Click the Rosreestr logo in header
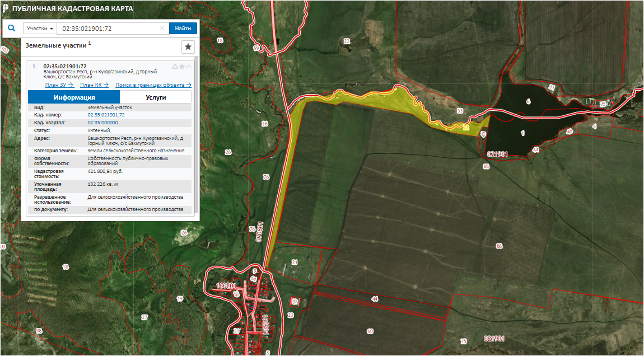Viewport: 644px width, 356px height. coord(6,9)
